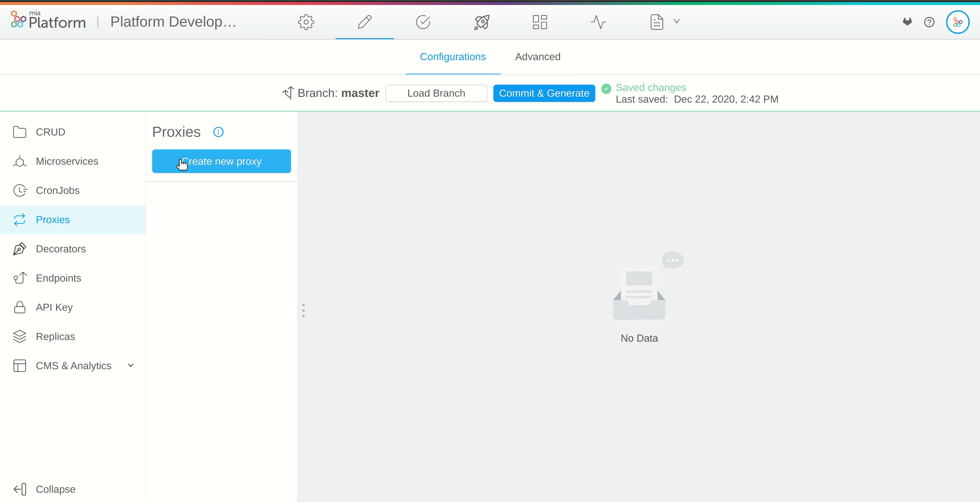Click the checkmark validation icon in the header
This screenshot has height=502, width=980.
[423, 22]
